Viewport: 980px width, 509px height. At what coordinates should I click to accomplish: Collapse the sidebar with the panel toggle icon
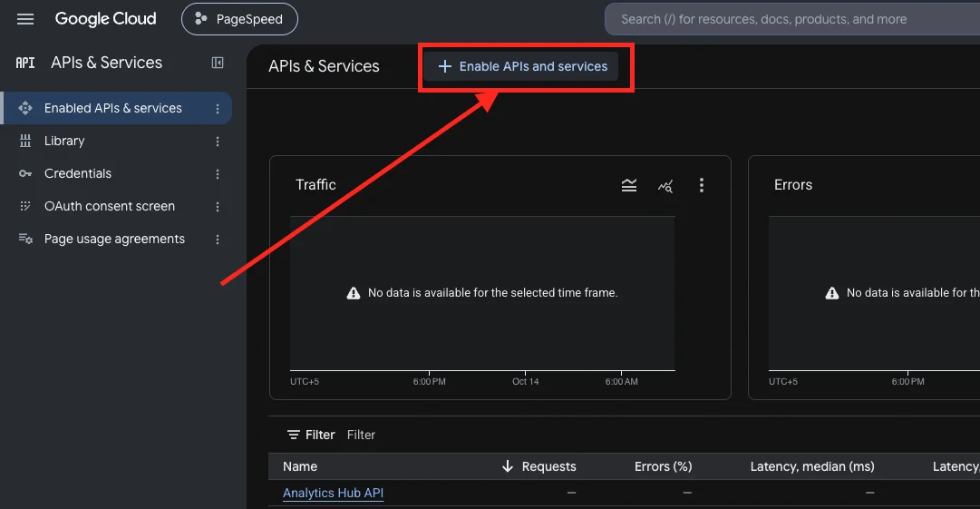(x=218, y=63)
